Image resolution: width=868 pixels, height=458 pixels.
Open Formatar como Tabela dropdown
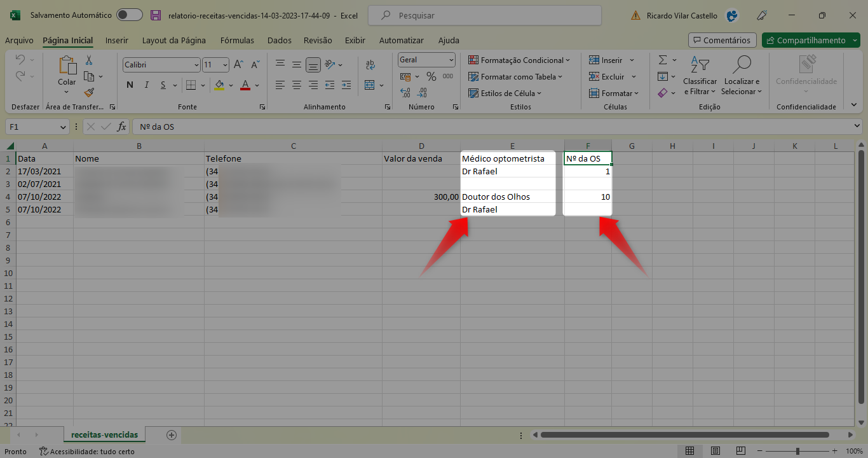pos(515,77)
